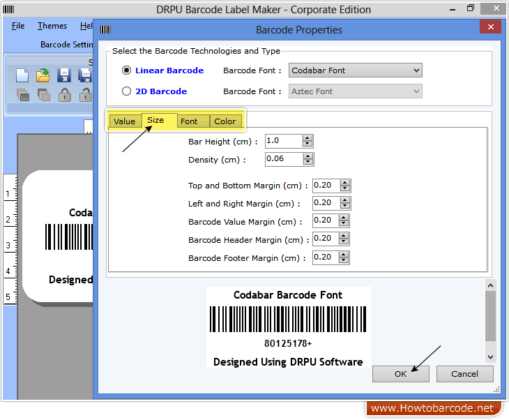Click the preview scrollbar up arrow
The width and height of the screenshot is (509, 420).
490,285
